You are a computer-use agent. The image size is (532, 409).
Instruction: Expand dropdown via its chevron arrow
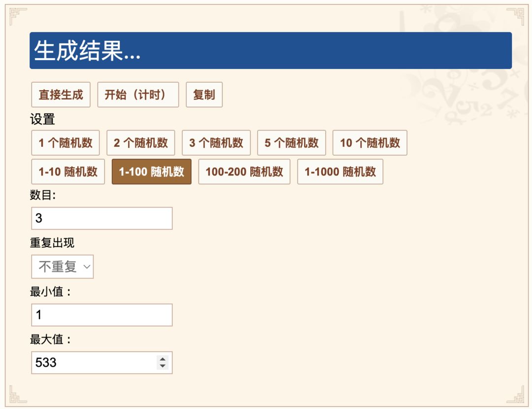87,267
